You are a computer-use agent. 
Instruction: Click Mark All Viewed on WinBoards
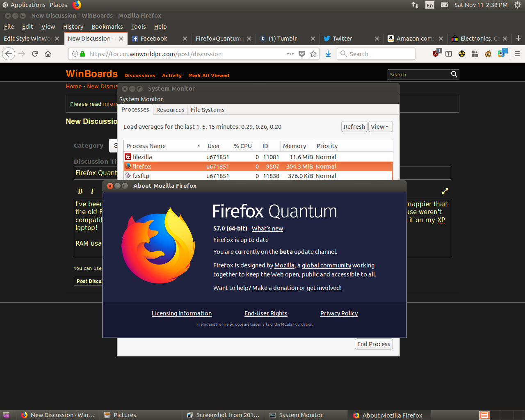point(209,75)
